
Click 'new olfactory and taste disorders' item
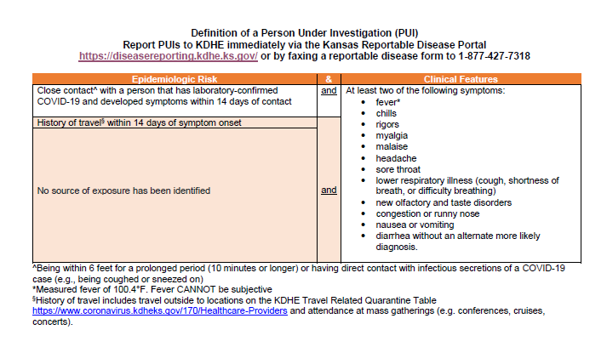click(x=444, y=202)
